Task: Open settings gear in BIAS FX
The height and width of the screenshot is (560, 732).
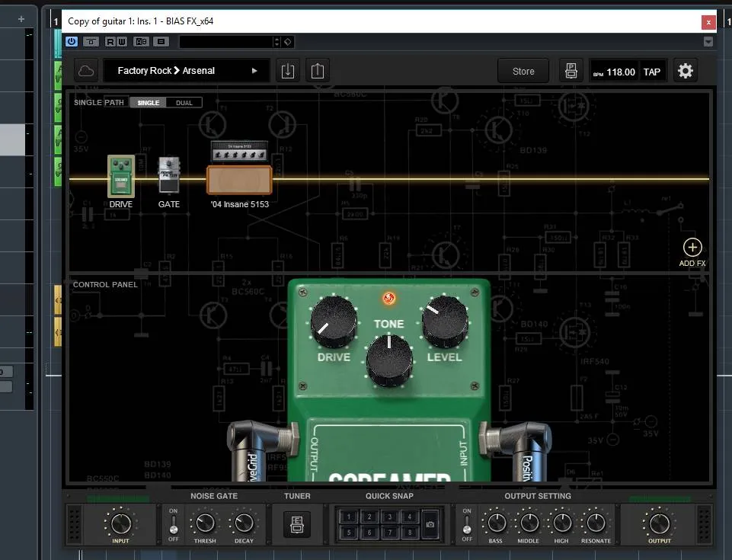Action: 686,71
